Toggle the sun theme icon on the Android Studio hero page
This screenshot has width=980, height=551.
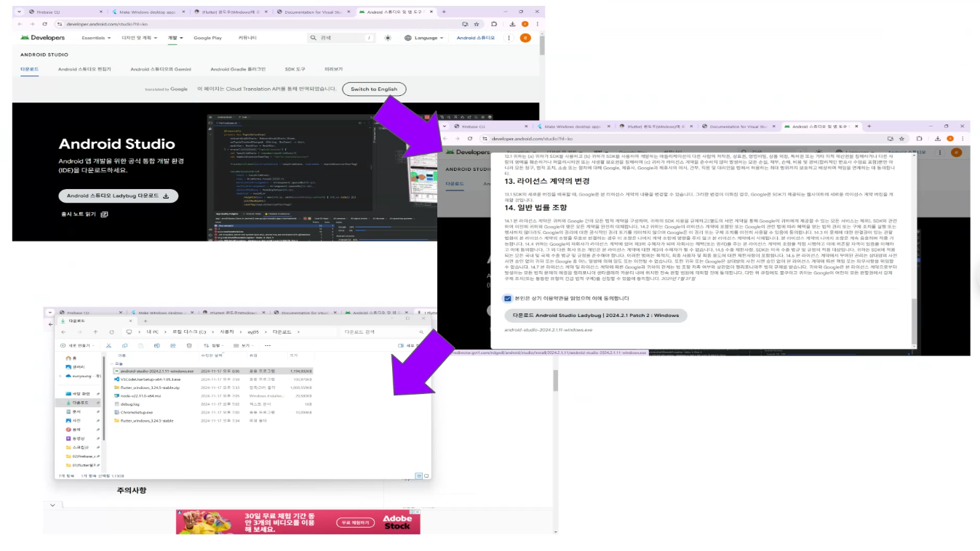coord(388,38)
